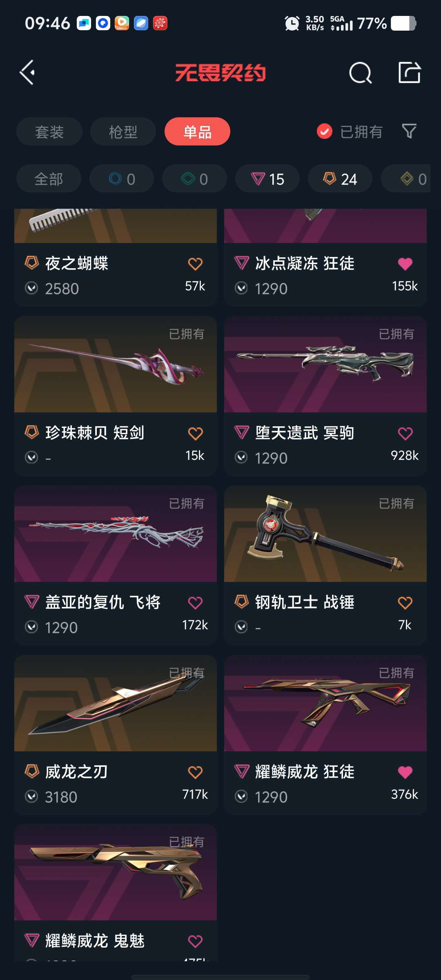Tap the share icon at top right

point(410,73)
